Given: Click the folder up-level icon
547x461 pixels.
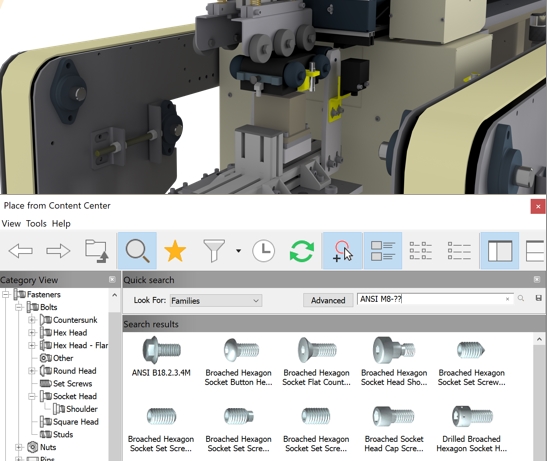Looking at the screenshot, I should (97, 251).
